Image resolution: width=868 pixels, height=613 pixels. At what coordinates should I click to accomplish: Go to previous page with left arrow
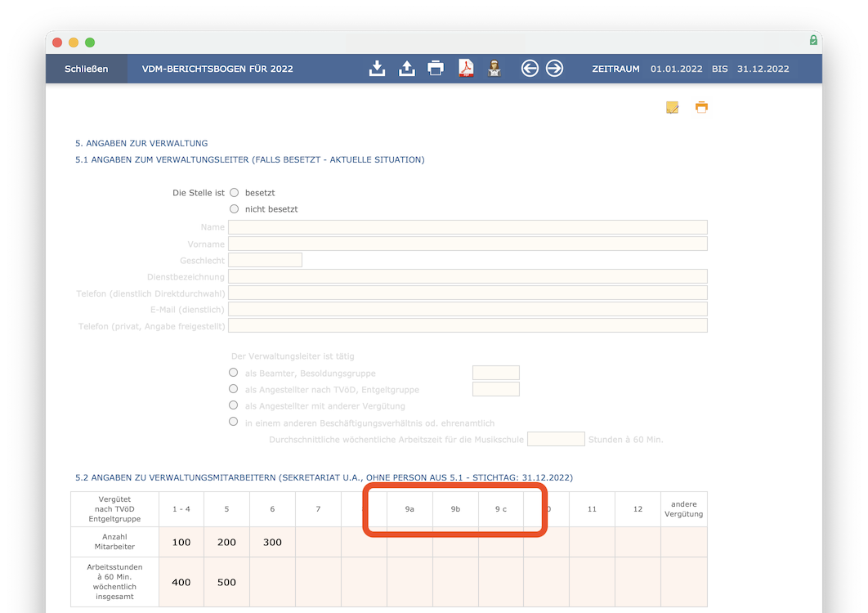point(530,69)
